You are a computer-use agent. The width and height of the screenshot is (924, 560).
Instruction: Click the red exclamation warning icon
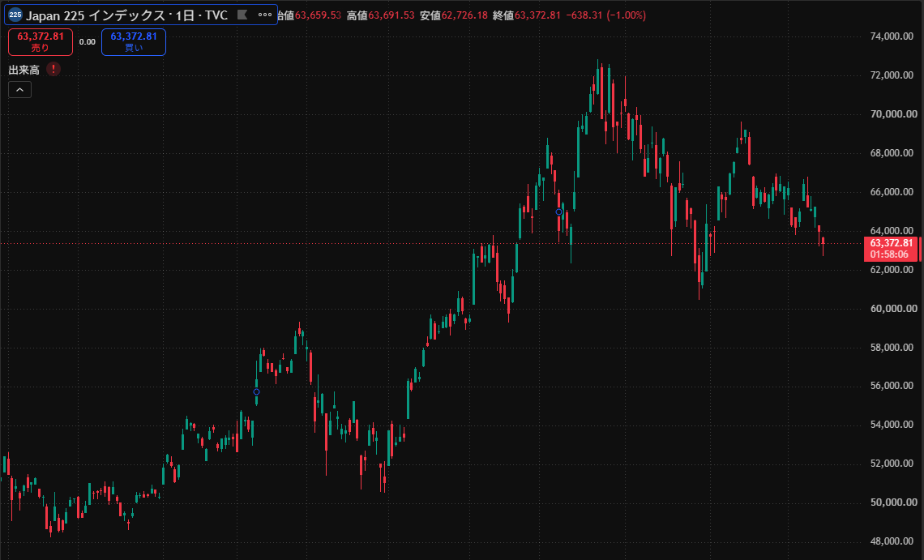tap(53, 69)
